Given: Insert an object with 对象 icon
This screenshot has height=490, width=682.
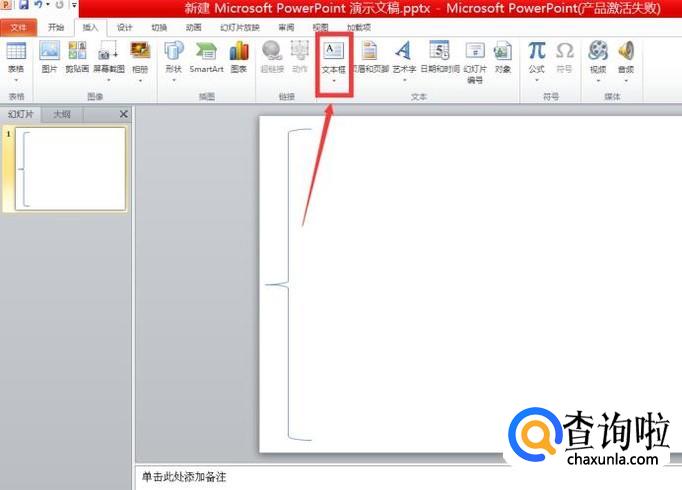Looking at the screenshot, I should pos(503,56).
